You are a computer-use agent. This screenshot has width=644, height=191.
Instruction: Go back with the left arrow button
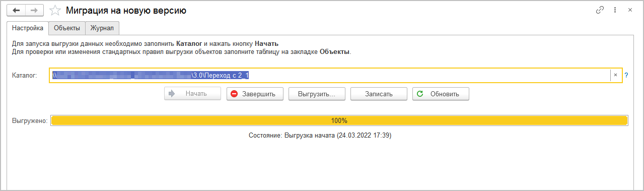coord(16,10)
